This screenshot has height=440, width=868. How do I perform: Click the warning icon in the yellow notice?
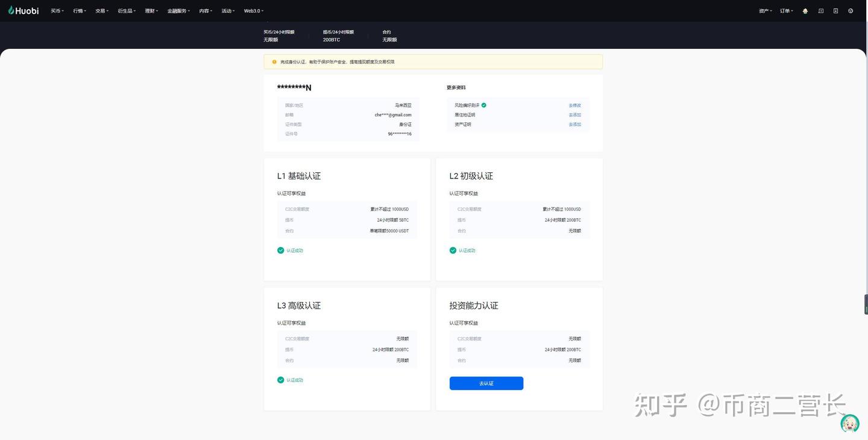[x=274, y=61]
